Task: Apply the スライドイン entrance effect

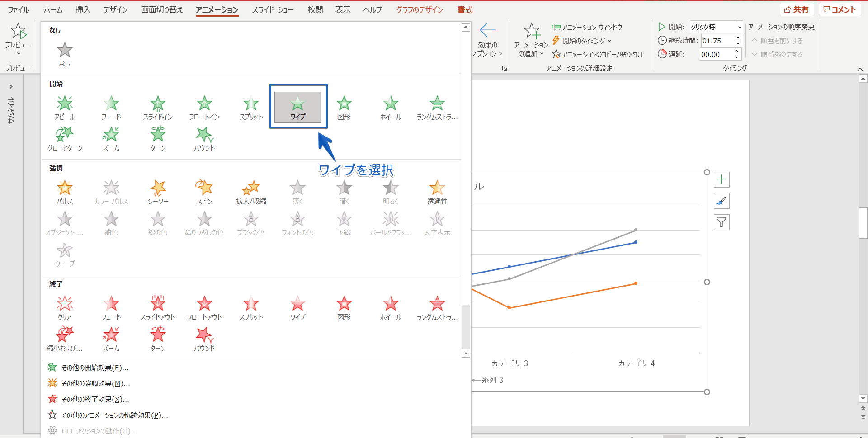Action: (x=158, y=108)
